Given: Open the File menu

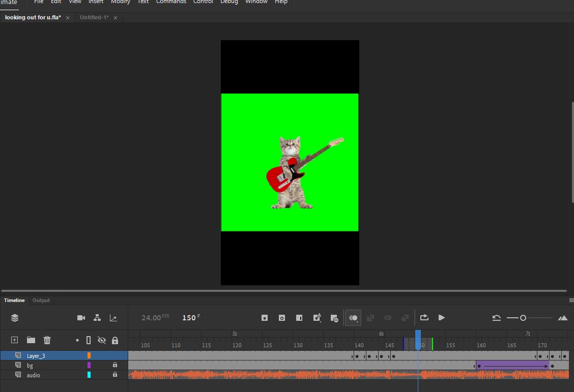Looking at the screenshot, I should pos(39,2).
